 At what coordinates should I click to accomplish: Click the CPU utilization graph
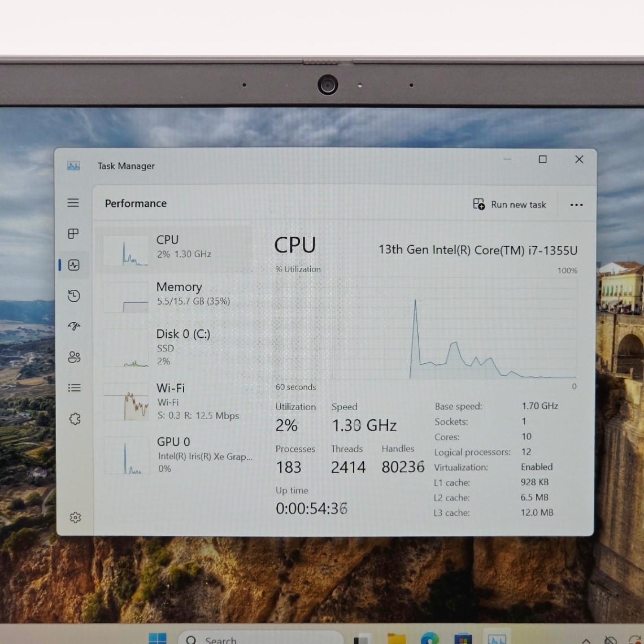tap(426, 328)
